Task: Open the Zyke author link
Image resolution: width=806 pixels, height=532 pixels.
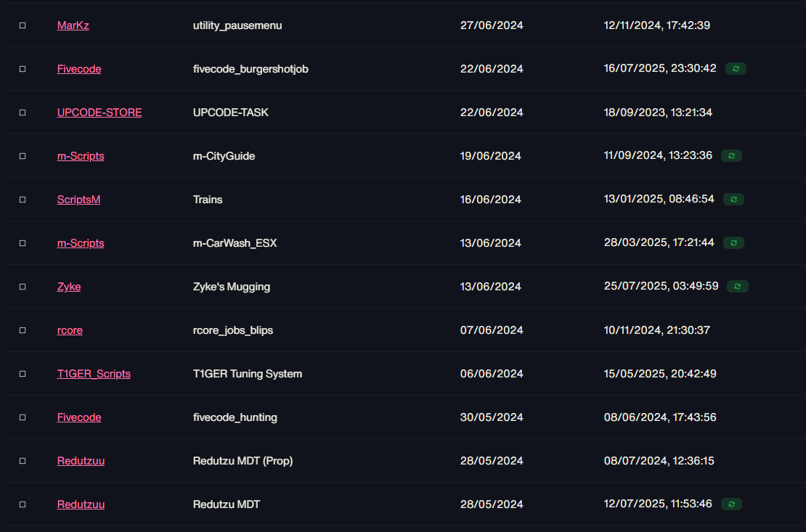Action: pos(69,286)
